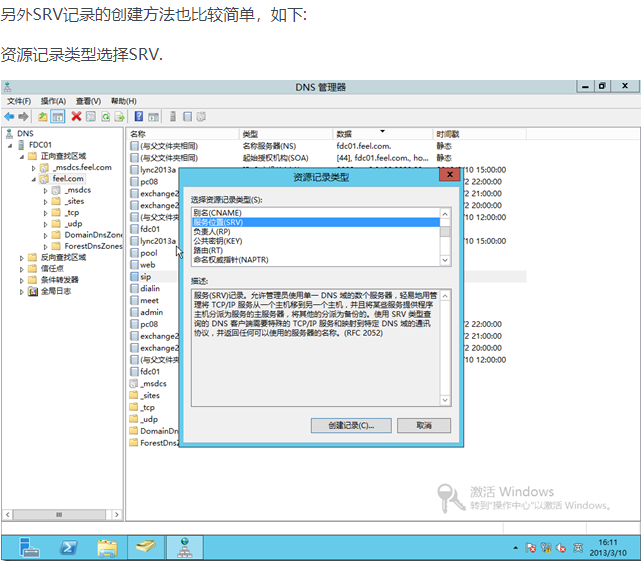Close the 资源记录类型 dialog with the red X

click(x=450, y=175)
